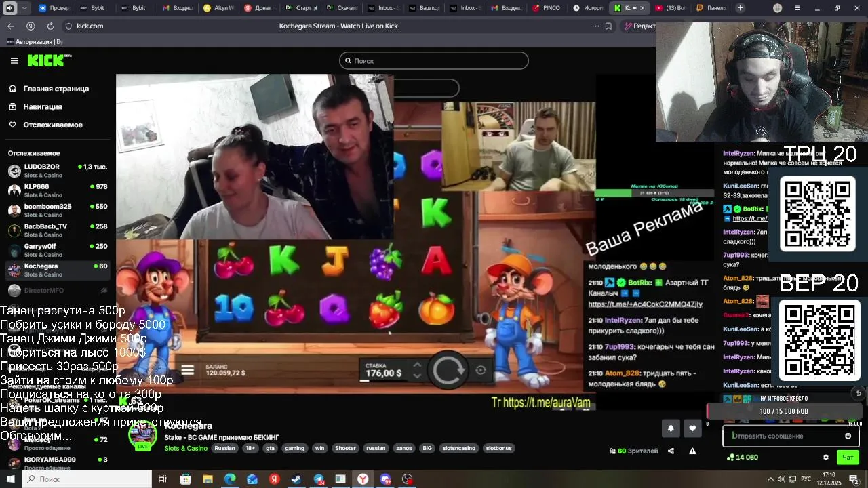Viewport: 868px width, 488px height.
Task: Open KLP666 followed channel
Action: click(x=57, y=190)
